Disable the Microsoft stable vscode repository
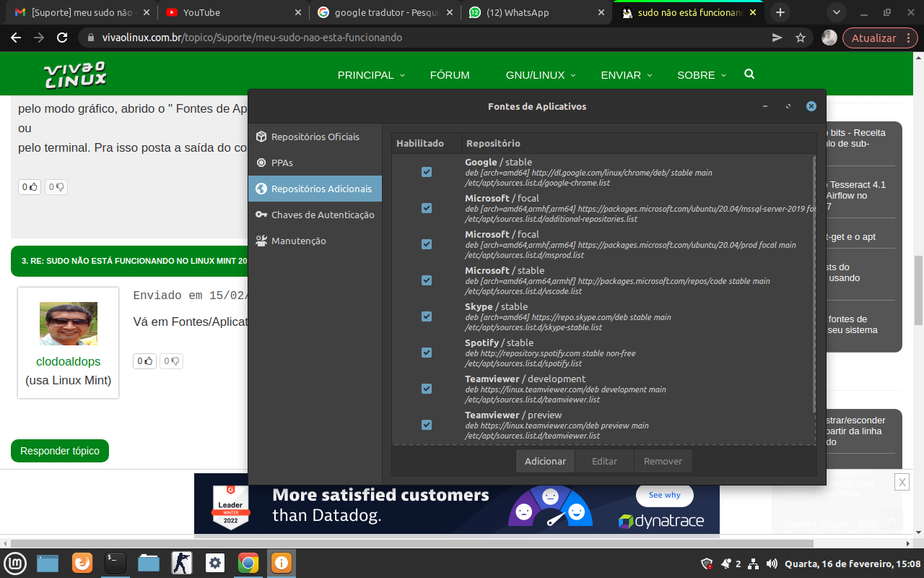Screen dimensions: 924x578 point(427,280)
